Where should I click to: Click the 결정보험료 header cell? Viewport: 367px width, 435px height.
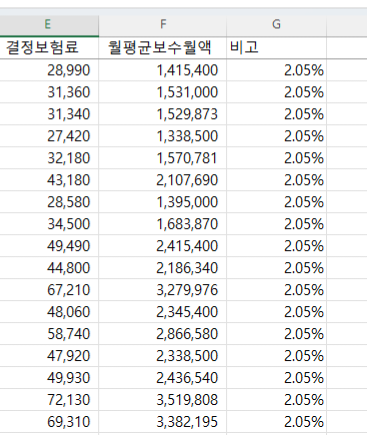49,47
